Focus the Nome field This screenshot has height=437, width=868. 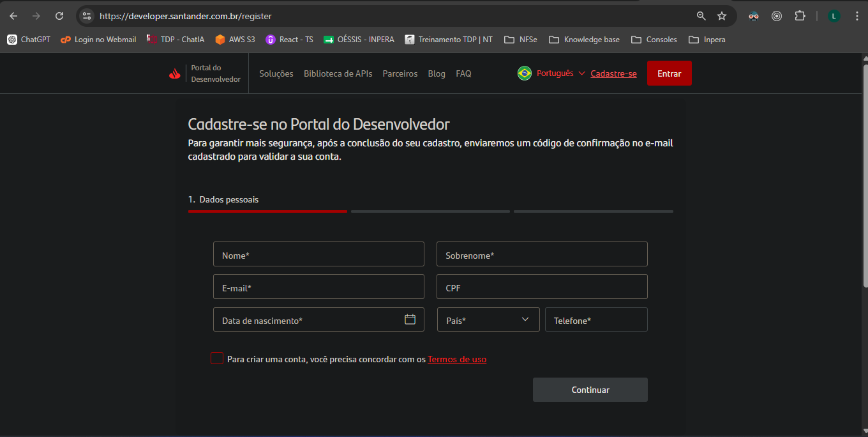pos(318,254)
